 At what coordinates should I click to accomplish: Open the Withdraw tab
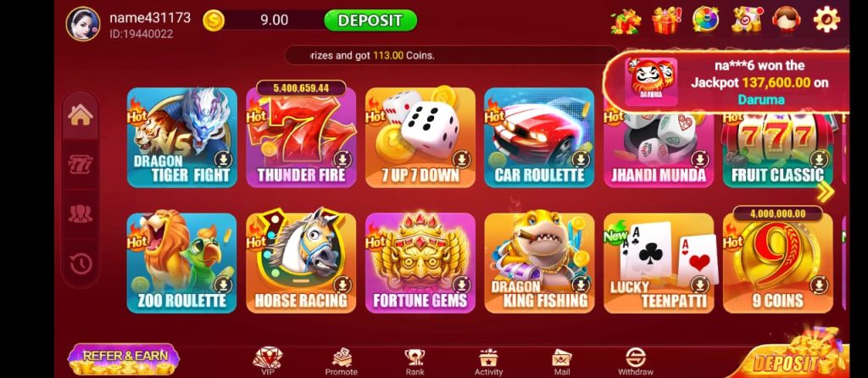pyautogui.click(x=635, y=362)
